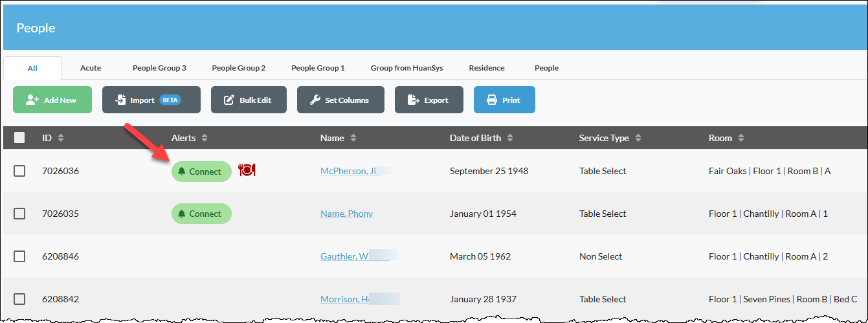868x323 pixels.
Task: Sort by Room column arrows
Action: tap(741, 138)
